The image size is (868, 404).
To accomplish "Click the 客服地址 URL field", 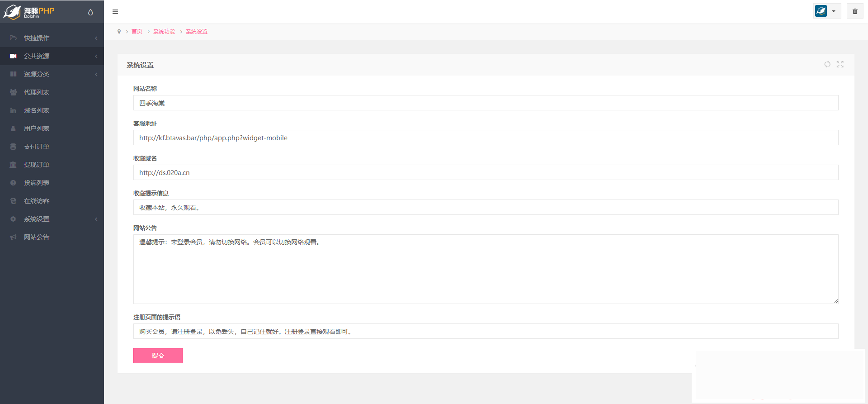I will (486, 138).
